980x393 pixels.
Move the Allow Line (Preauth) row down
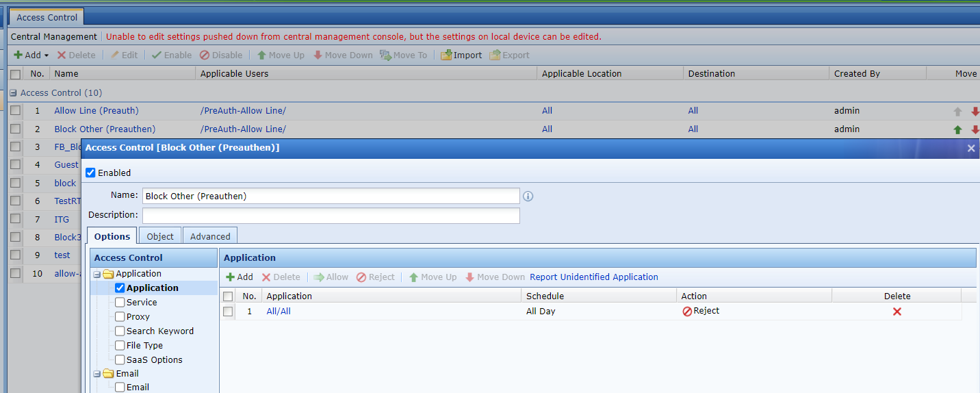[x=975, y=111]
